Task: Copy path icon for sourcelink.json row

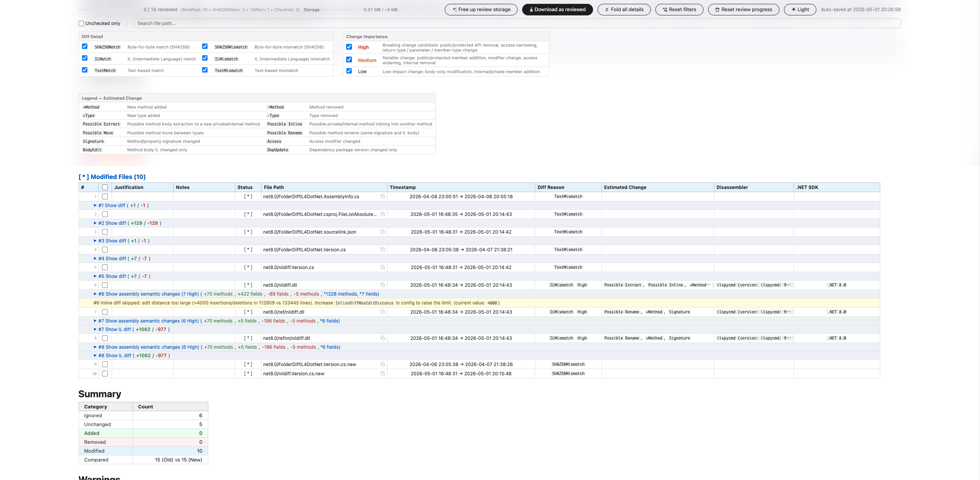Action: click(382, 232)
